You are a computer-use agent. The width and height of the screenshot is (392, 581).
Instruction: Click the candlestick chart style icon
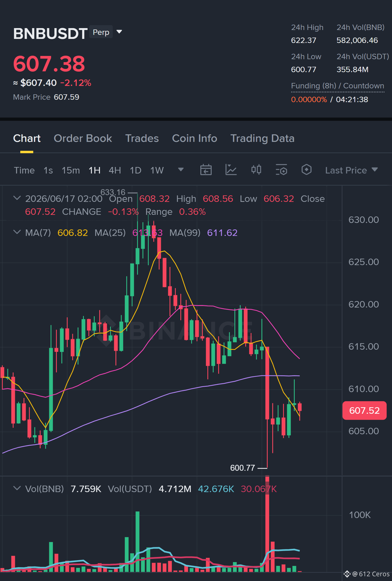tap(256, 170)
